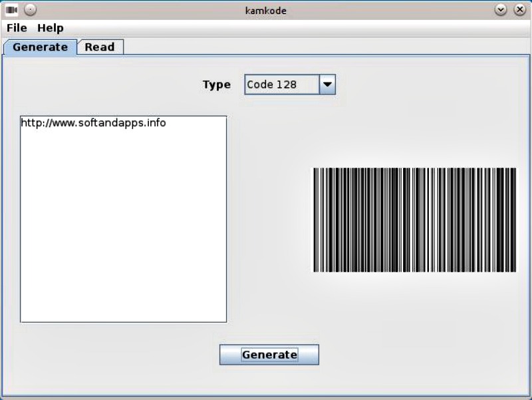Image resolution: width=532 pixels, height=400 pixels.
Task: Open the Help menu
Action: 51,28
